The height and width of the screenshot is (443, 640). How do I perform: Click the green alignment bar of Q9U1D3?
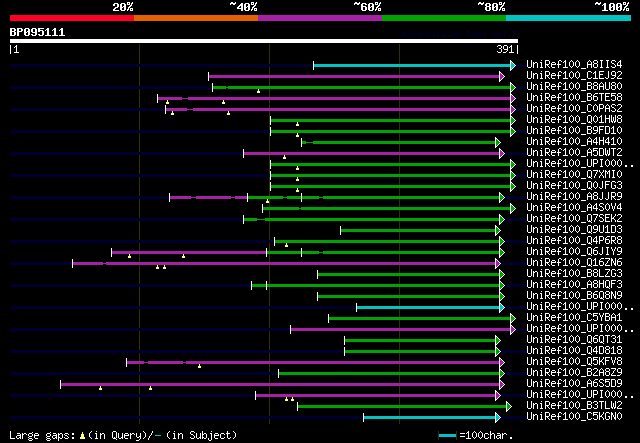coord(418,231)
